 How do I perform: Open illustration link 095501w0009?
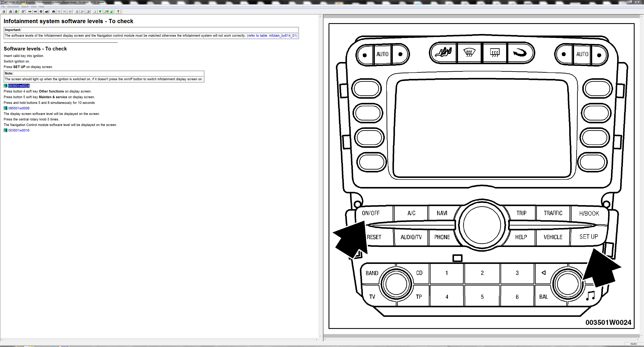point(19,108)
